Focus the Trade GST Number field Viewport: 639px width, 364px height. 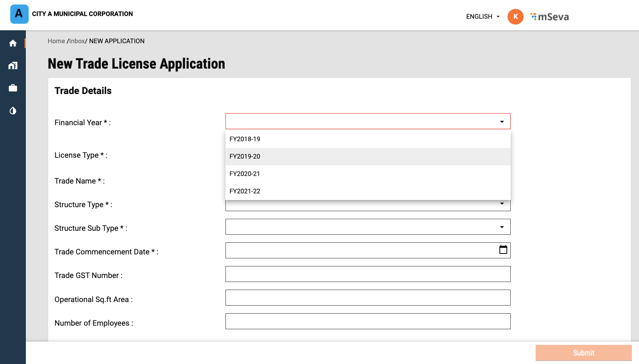tap(368, 274)
